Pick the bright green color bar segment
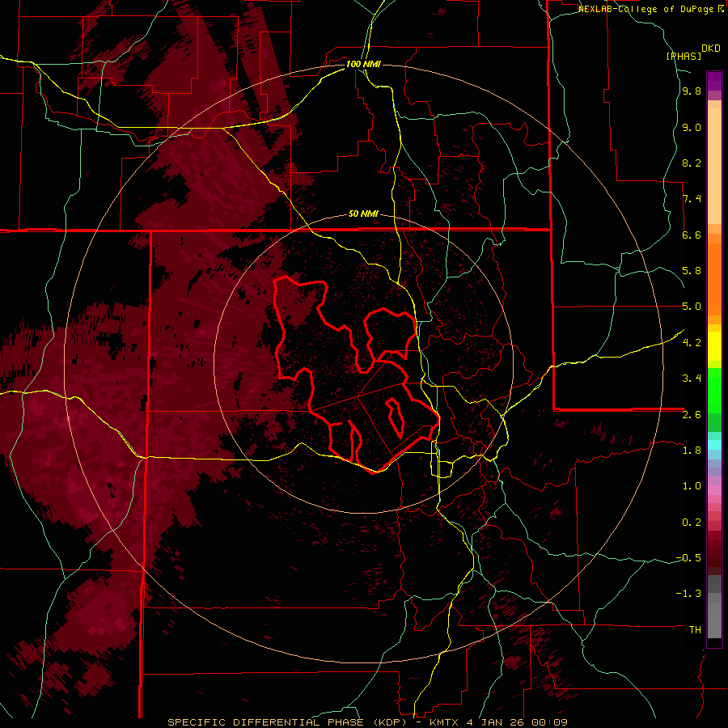 [714, 391]
